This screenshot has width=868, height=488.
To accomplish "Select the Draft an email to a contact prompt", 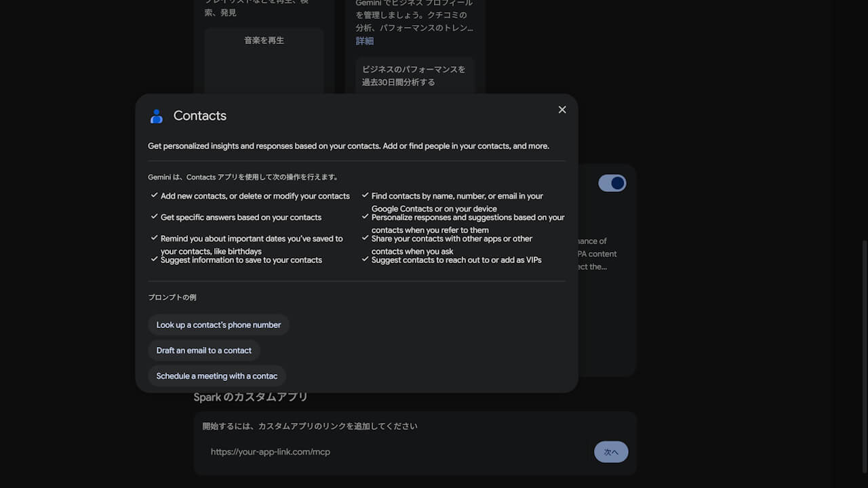I will (204, 350).
